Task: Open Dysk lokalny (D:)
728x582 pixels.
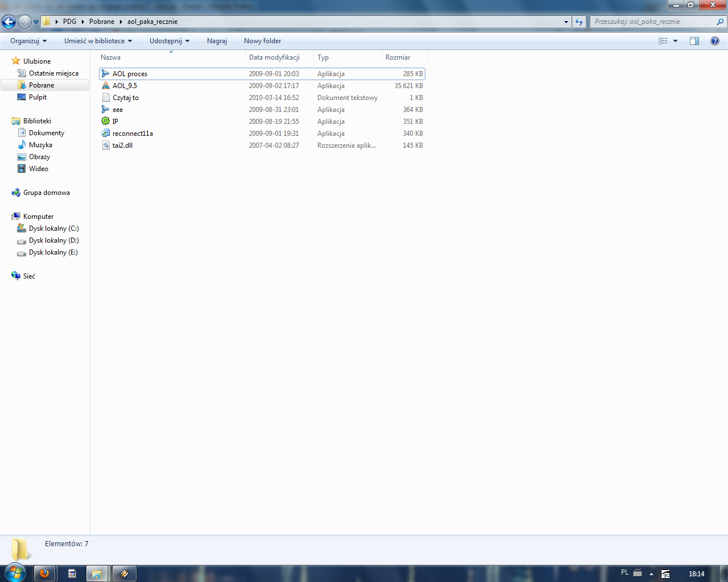Action: pos(54,240)
